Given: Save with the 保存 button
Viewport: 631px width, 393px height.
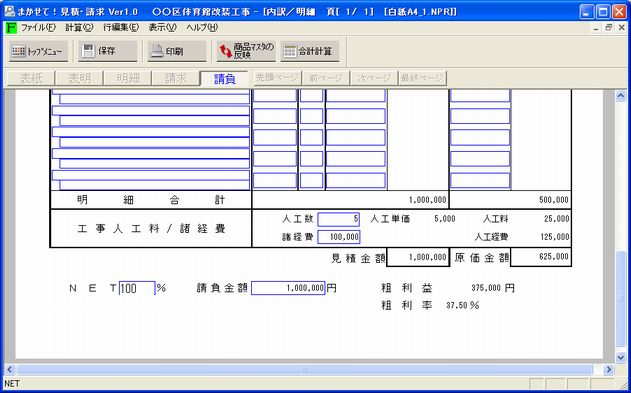Looking at the screenshot, I should coord(107,51).
